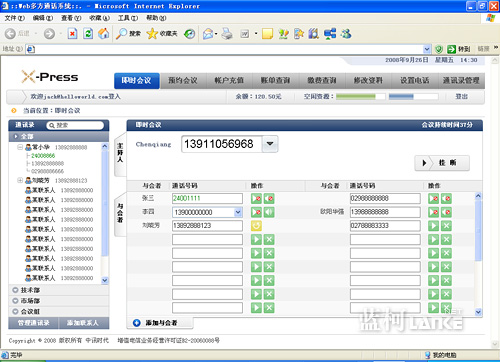Click the Messenger people icon at toolbar end
500x362 pixels.
(x=346, y=33)
